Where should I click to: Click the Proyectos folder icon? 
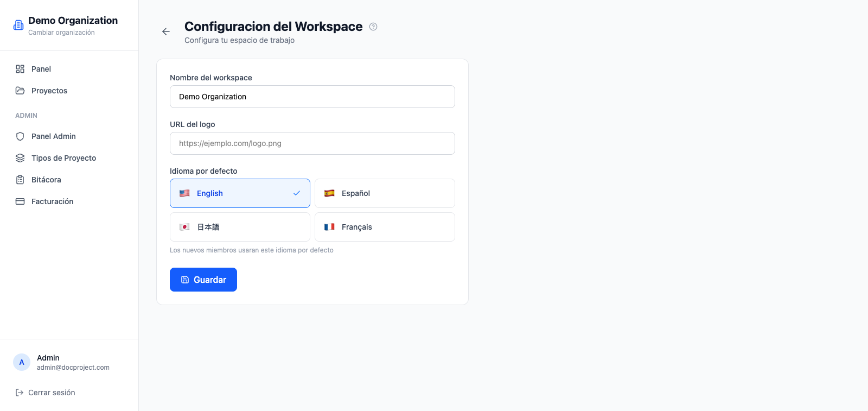point(20,91)
